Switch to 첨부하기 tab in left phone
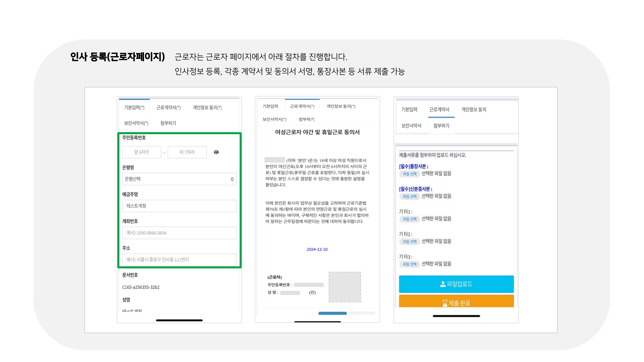Viewport: 644px width, 362px height. pos(168,123)
